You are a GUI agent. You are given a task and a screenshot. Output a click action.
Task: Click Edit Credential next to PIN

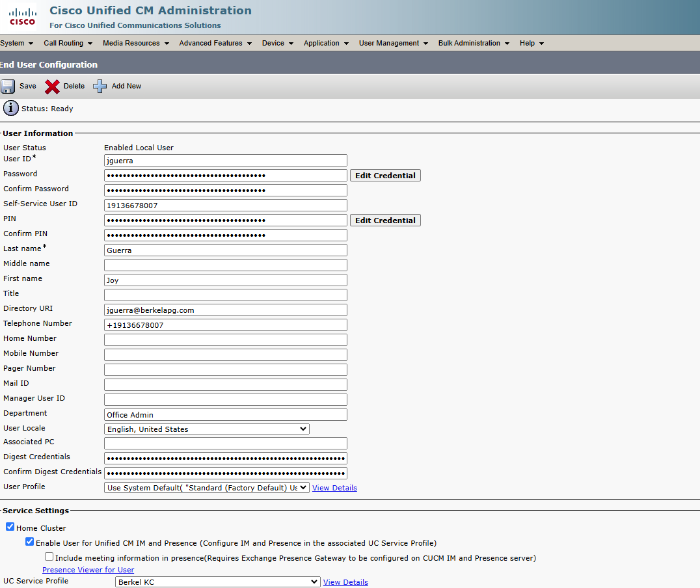pos(385,220)
